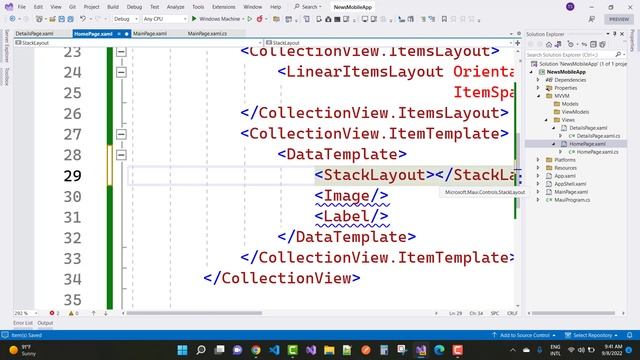
Task: Switch to the MainPage.xaml.cs tab
Action: click(207, 33)
